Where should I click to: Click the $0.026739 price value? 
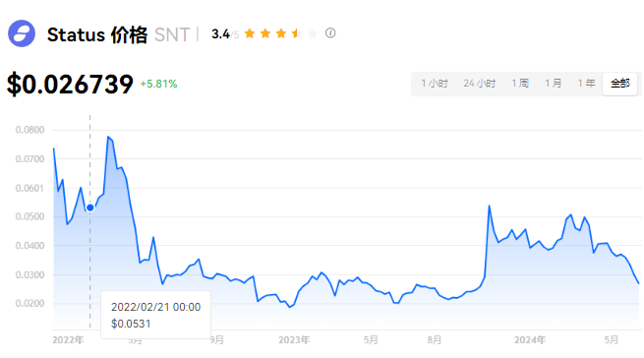[70, 85]
